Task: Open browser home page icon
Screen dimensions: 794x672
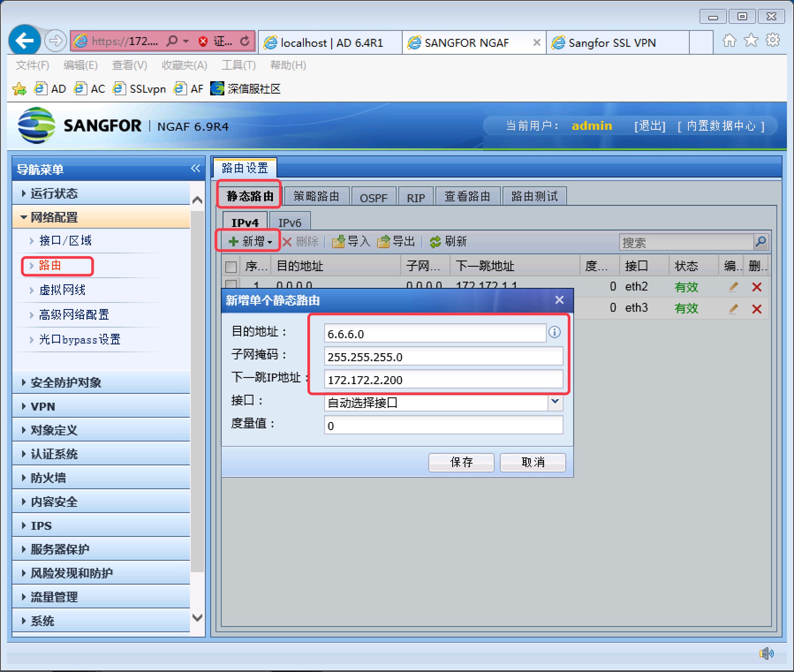Action: (729, 41)
